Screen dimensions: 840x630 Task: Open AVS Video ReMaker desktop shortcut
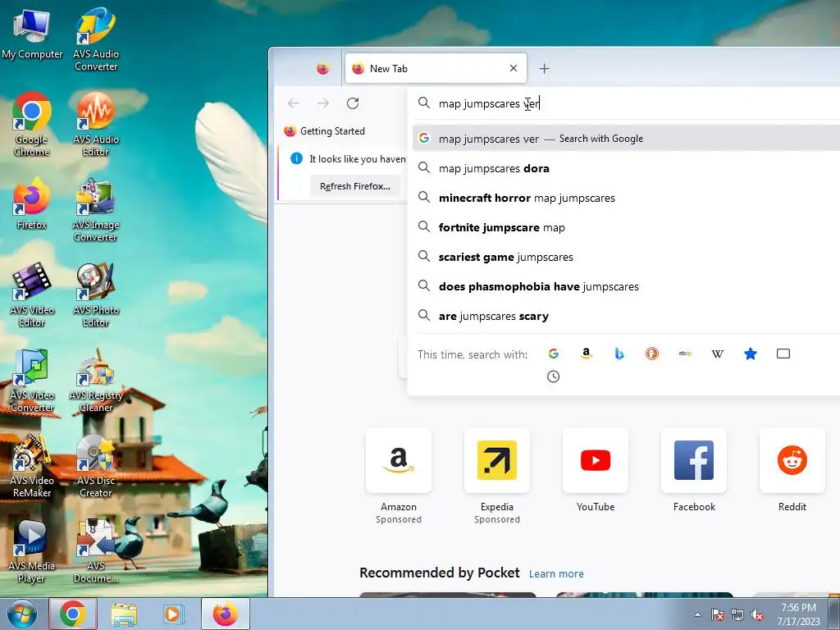[x=32, y=466]
